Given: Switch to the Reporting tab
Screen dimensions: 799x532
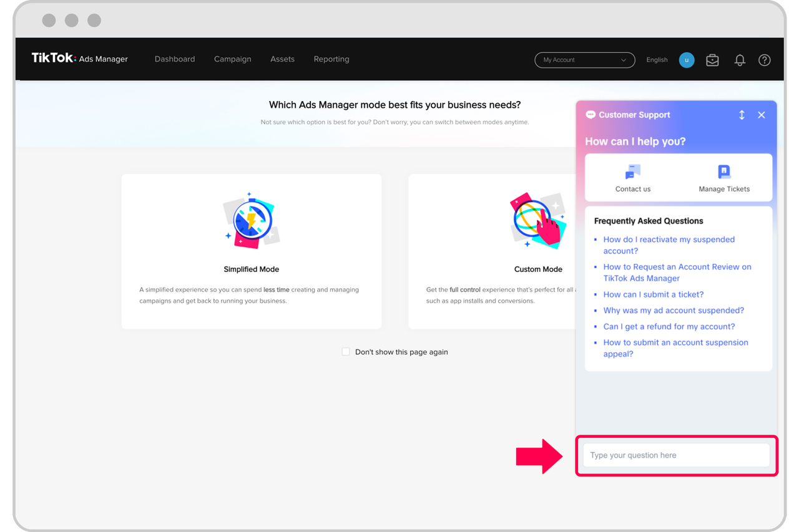Looking at the screenshot, I should 331,59.
